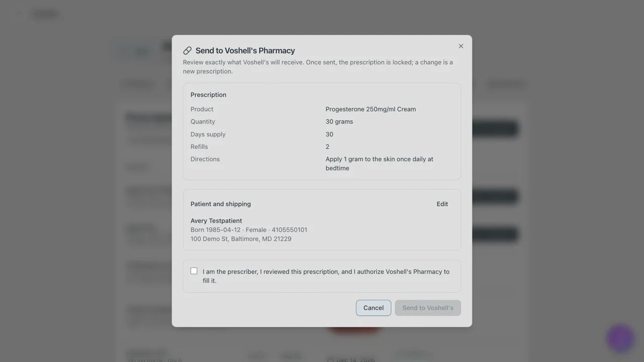
Task: Select the product text 'Progesterone 250mg/ml Cream'
Action: point(371,109)
